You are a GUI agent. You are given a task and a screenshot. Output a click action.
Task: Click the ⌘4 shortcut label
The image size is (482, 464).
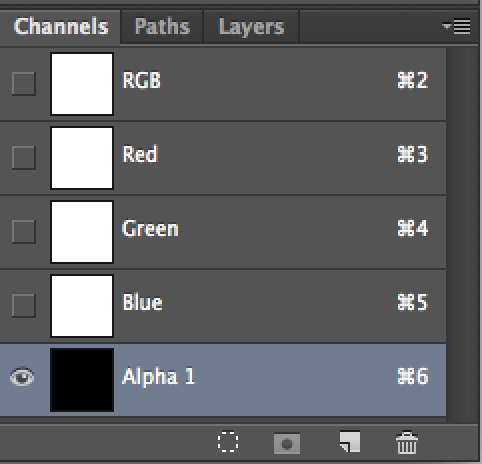click(x=413, y=228)
